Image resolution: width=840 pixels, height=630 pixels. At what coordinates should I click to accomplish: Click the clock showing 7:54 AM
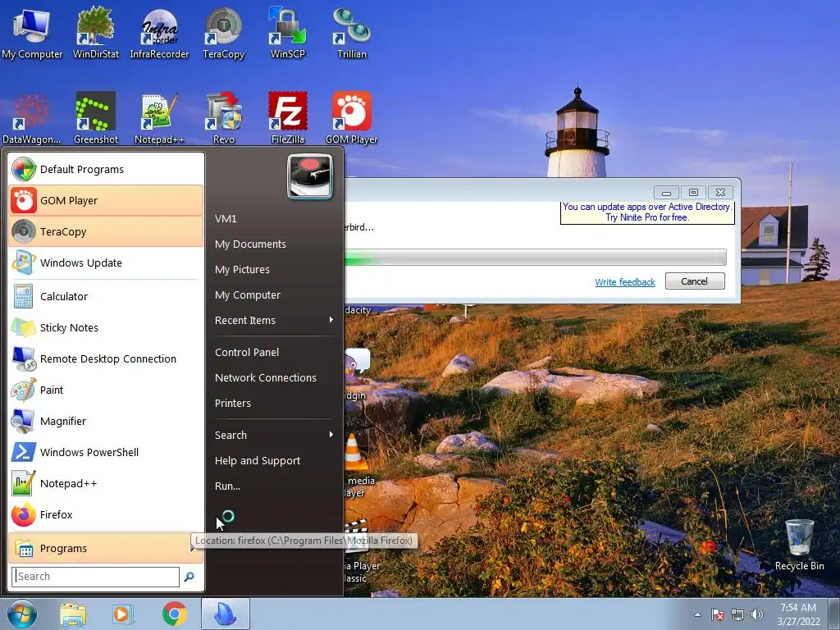click(x=798, y=608)
